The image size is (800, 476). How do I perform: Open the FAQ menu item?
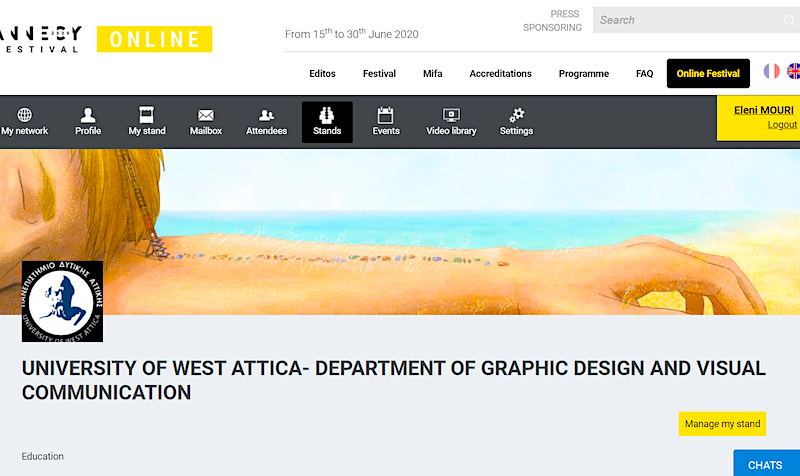pos(644,73)
